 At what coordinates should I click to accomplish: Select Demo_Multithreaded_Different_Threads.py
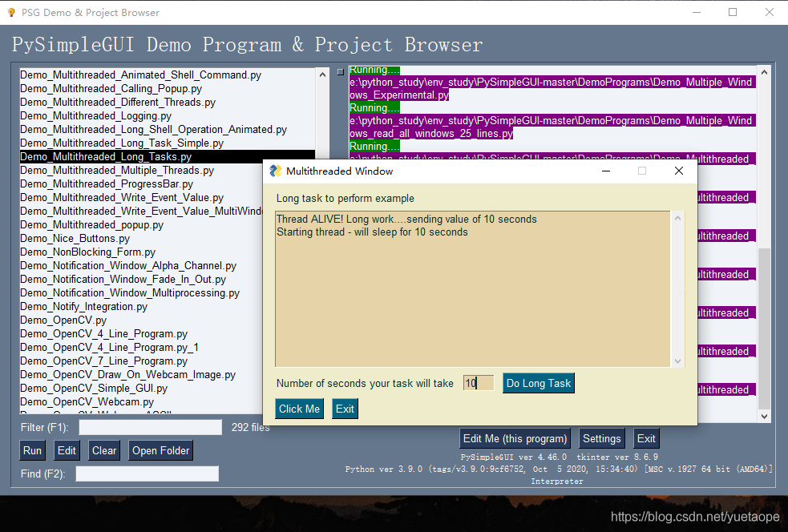(x=167, y=102)
